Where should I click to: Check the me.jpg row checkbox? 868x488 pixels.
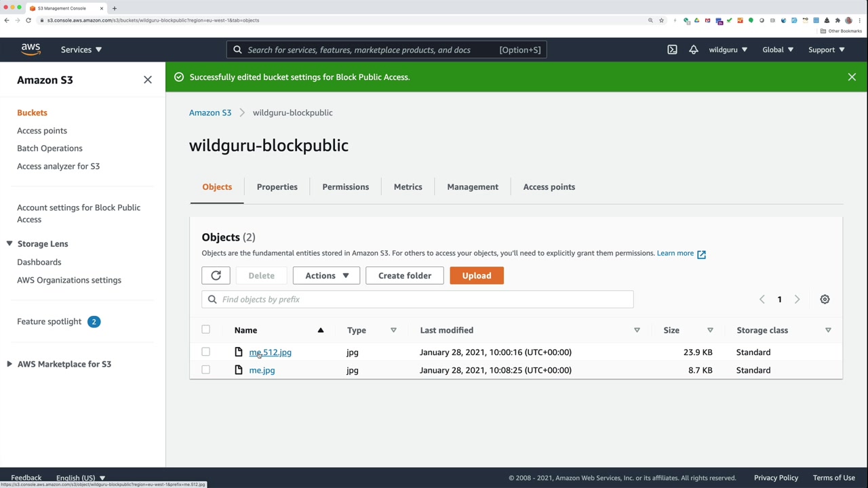tap(205, 370)
